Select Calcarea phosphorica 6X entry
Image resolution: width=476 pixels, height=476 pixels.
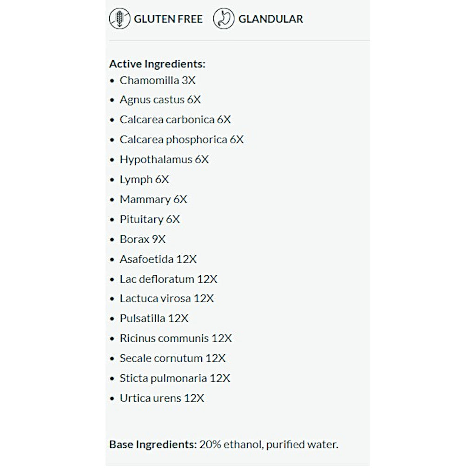tap(182, 139)
